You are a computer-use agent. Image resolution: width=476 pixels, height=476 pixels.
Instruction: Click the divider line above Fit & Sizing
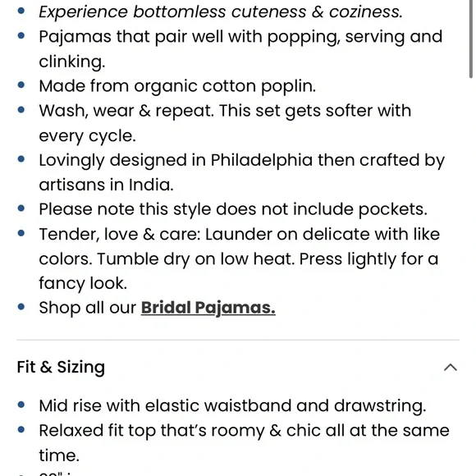coord(238,340)
